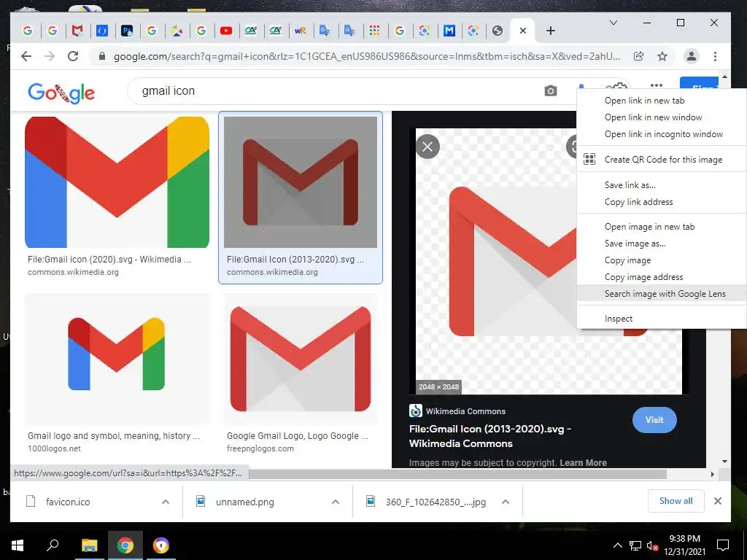Viewport: 747px width, 560px height.
Task: Open the tab search chevron
Action: [x=614, y=23]
